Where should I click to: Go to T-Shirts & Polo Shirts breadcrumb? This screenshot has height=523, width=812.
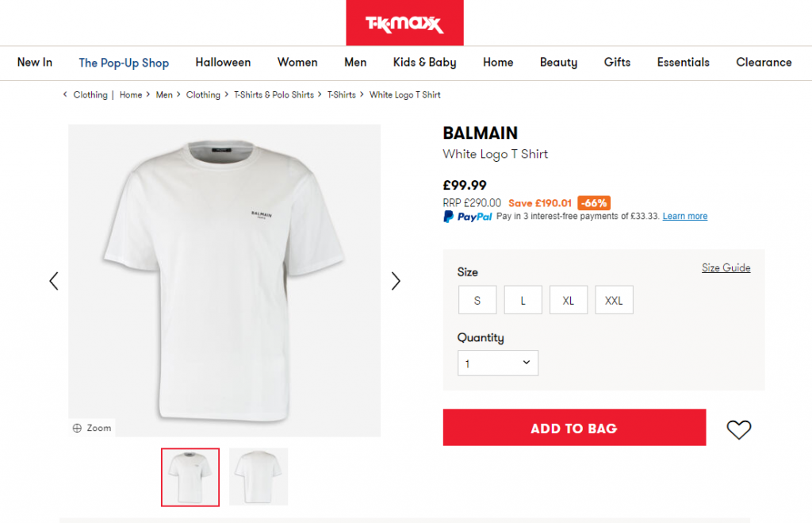tap(274, 95)
